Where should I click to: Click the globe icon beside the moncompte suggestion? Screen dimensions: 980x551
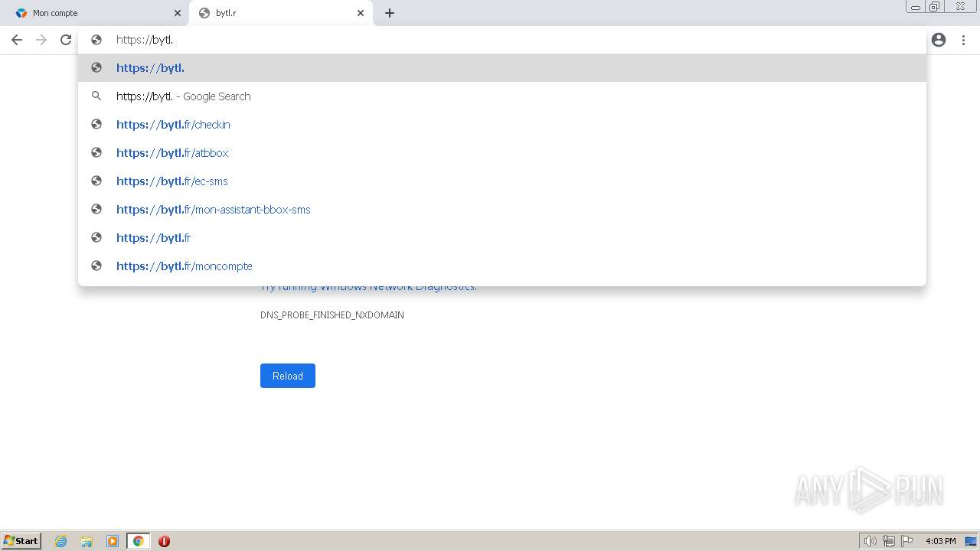click(x=96, y=266)
